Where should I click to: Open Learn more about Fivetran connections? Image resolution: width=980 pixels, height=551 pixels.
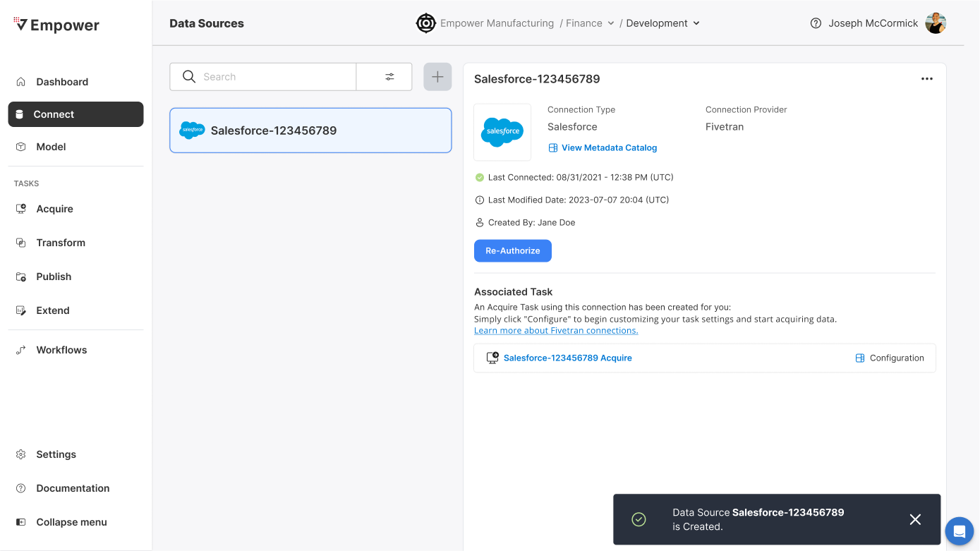[x=556, y=330]
